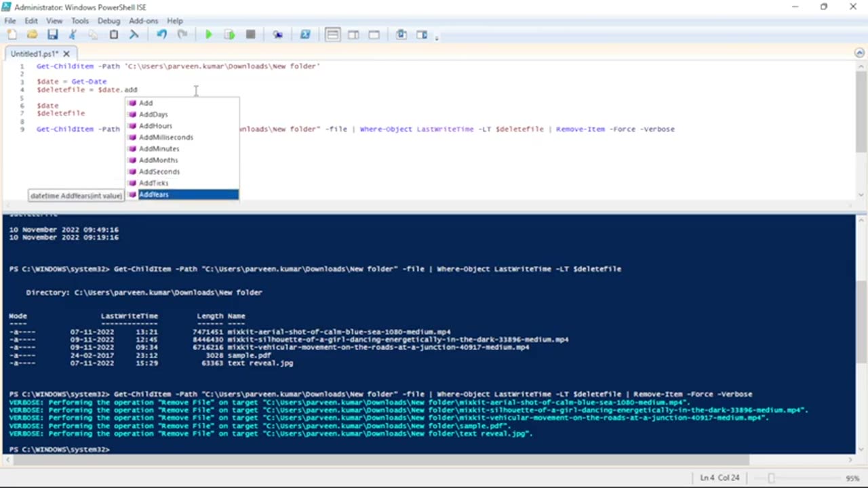Image resolution: width=868 pixels, height=488 pixels.
Task: Stop the running operation
Action: (x=250, y=35)
